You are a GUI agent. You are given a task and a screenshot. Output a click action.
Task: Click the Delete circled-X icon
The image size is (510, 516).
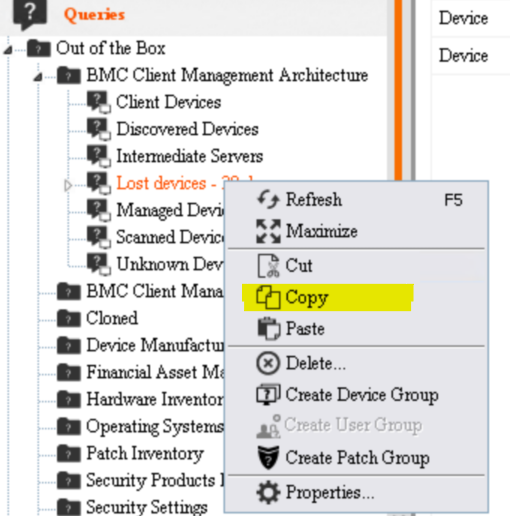tap(268, 363)
